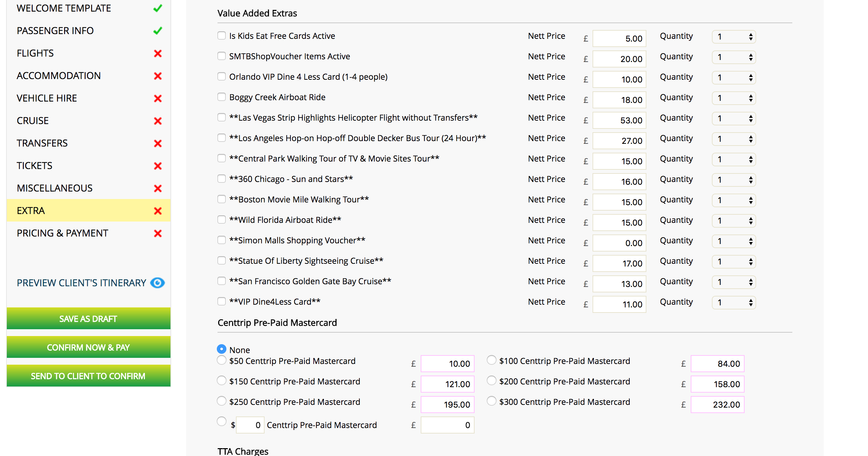Expand the Quantity selector for Statue Of Liberty Cruise
This screenshot has height=456, width=868.
point(734,262)
